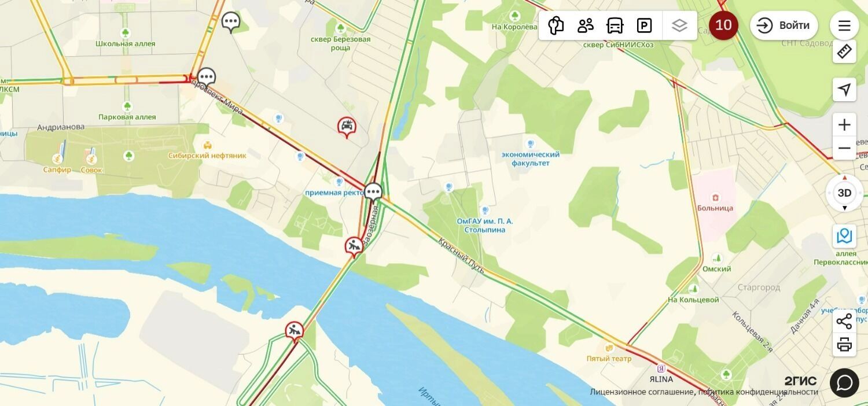Open the real estate layer icon

tap(556, 25)
